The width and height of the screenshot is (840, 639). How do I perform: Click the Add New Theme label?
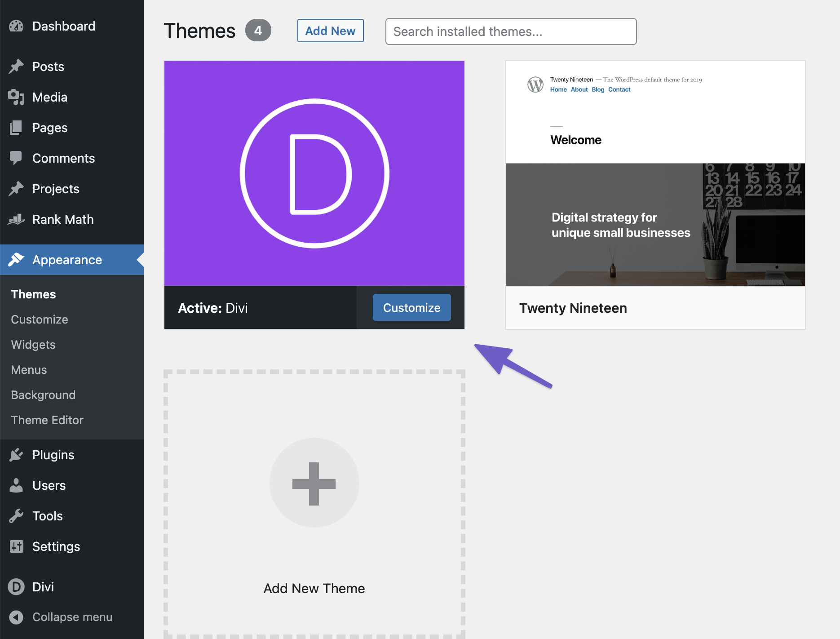(x=314, y=588)
